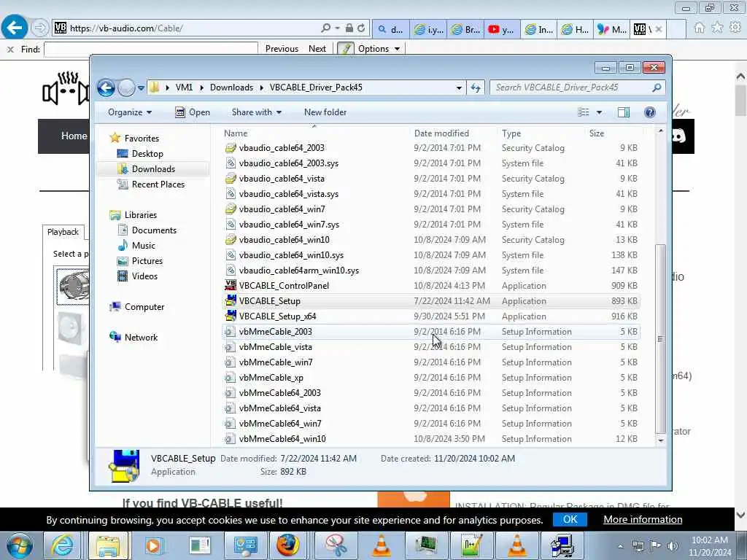The height and width of the screenshot is (560, 747).
Task: Select the VBCABLE_ControlPanel application icon
Action: pyautogui.click(x=231, y=285)
